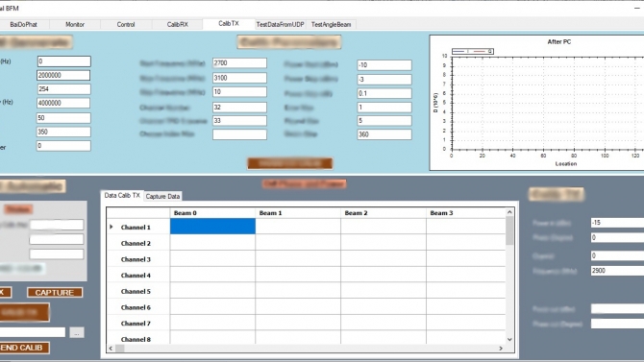This screenshot has width=644, height=362.
Task: Open the BaiDoPhat tab
Action: tap(23, 25)
